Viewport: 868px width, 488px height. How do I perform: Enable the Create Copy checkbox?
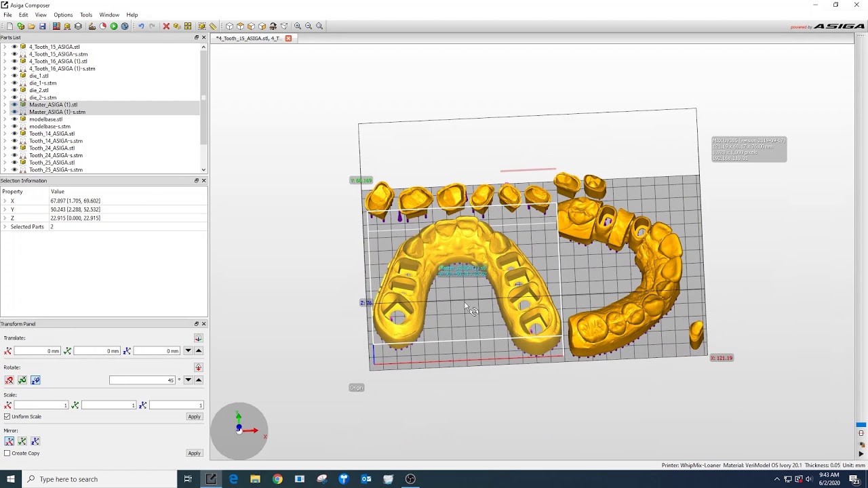click(7, 453)
